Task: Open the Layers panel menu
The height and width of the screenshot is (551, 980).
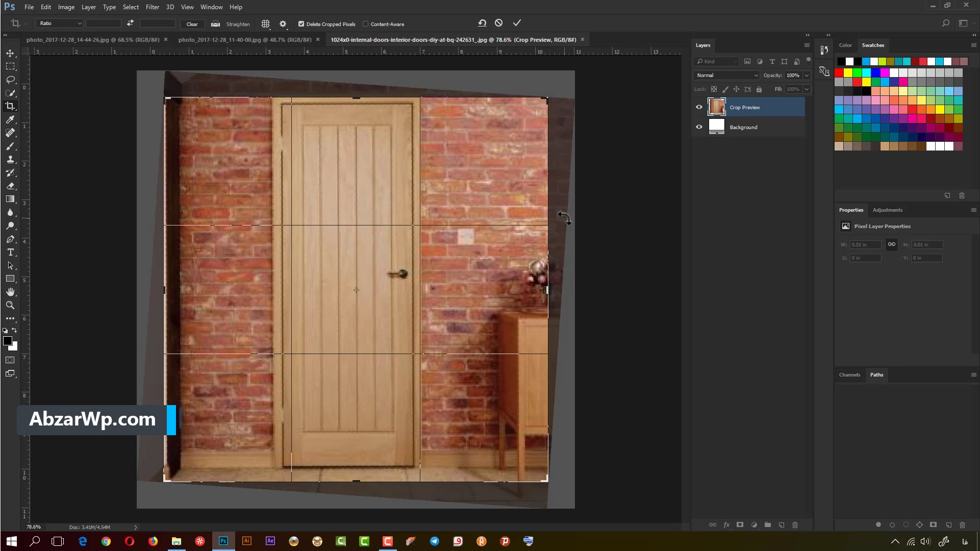Action: pyautogui.click(x=807, y=45)
